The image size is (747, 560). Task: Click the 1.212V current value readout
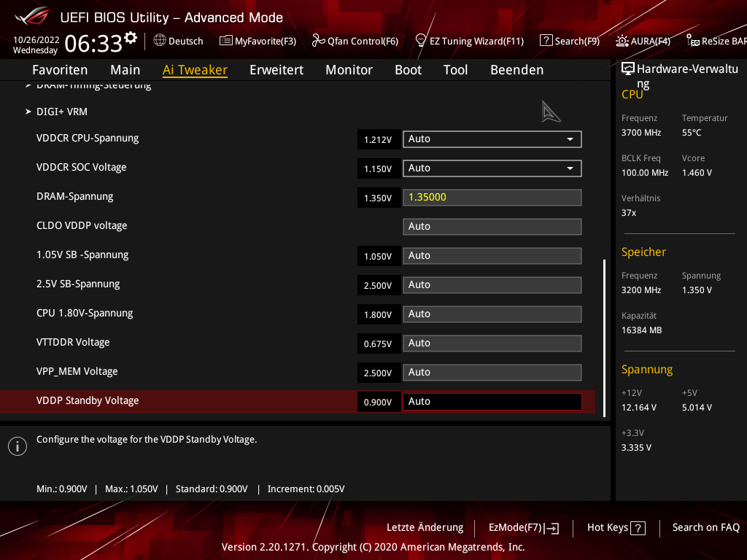pyautogui.click(x=379, y=139)
